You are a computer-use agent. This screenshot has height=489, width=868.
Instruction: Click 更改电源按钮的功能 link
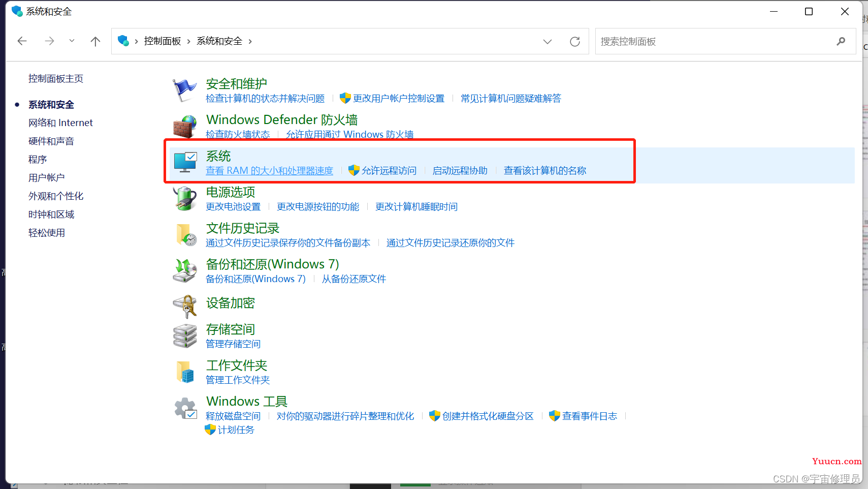pos(318,206)
